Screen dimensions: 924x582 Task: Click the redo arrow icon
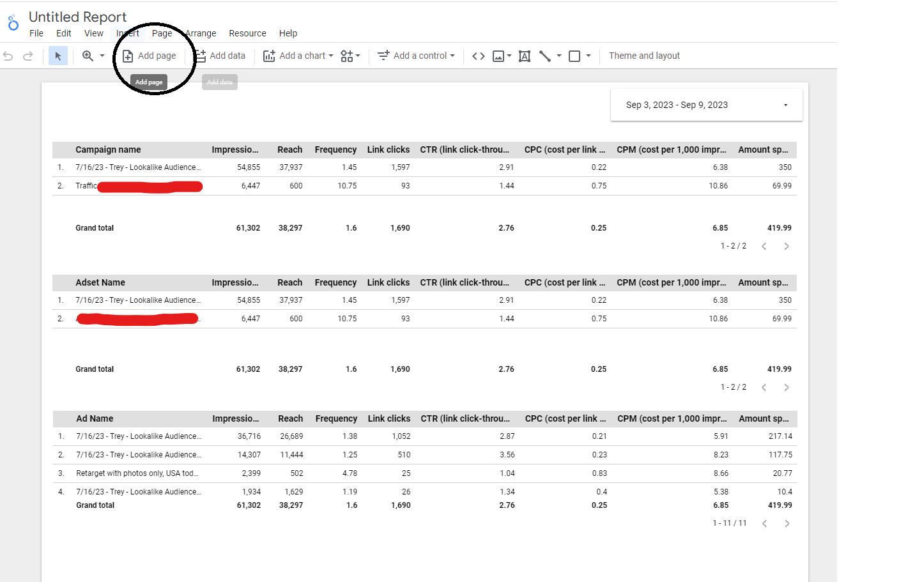tap(28, 56)
